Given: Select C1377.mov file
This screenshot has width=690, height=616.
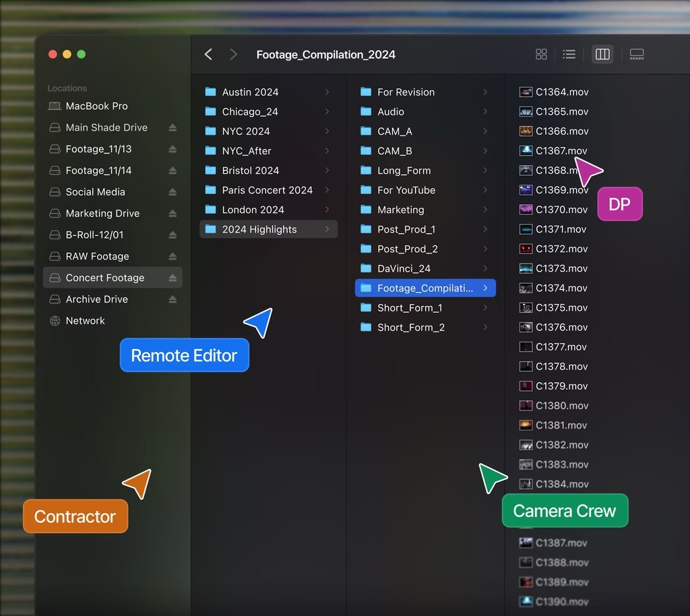Looking at the screenshot, I should coord(554,346).
